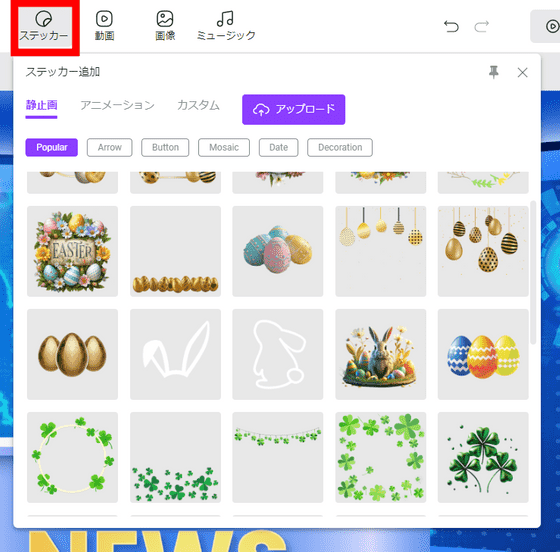Filter stickers by Mosaic category
560x552 pixels.
224,147
